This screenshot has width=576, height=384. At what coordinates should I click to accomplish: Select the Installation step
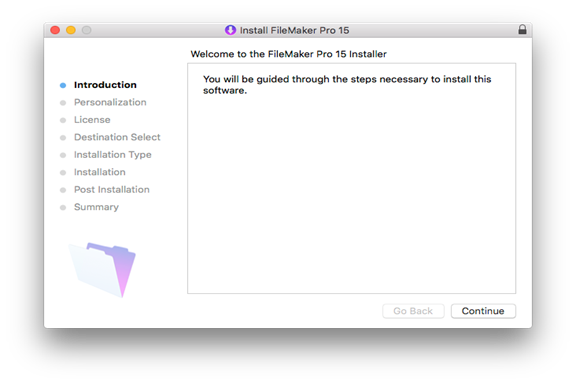tap(100, 172)
